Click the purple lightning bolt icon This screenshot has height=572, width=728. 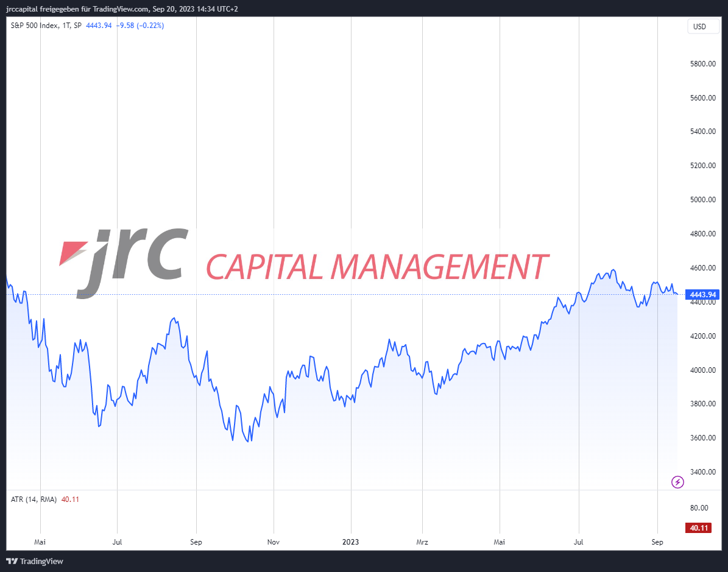pyautogui.click(x=677, y=482)
